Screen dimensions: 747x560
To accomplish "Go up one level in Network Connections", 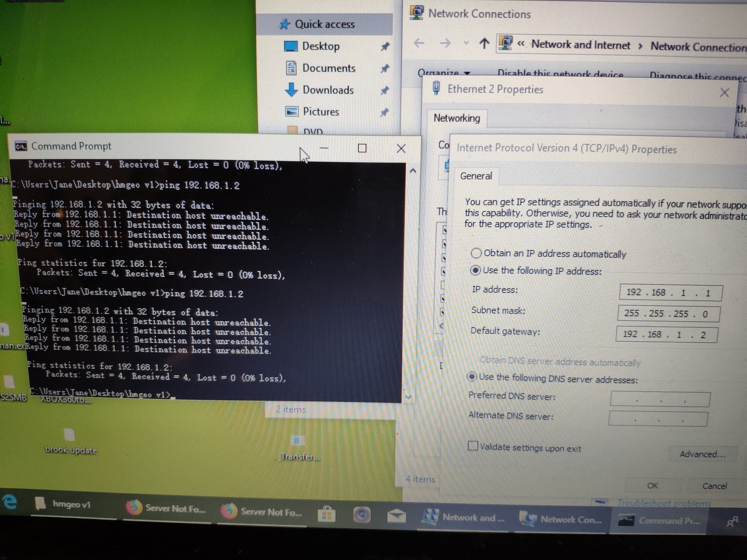I will coord(484,44).
